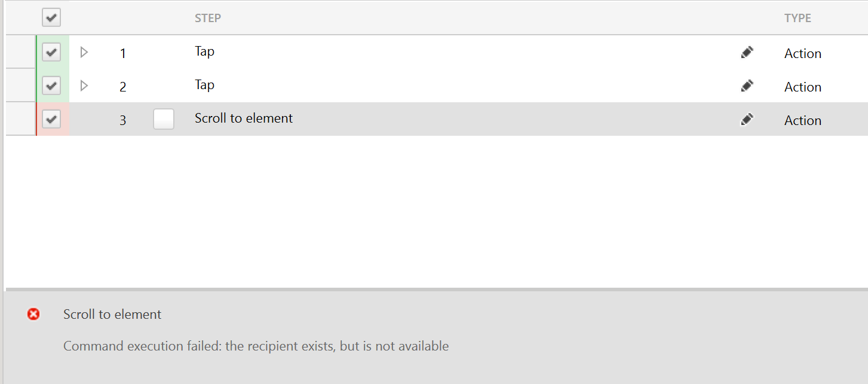Click the Action type of step 1
The height and width of the screenshot is (384, 868).
click(x=802, y=54)
